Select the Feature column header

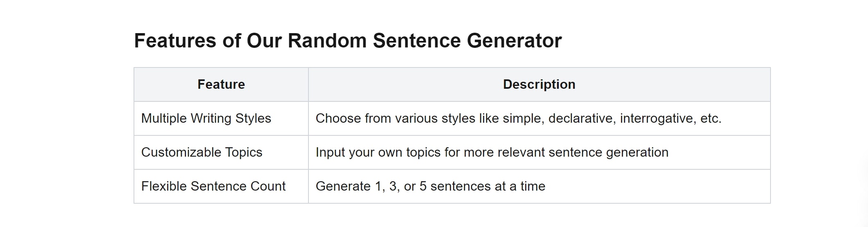pos(221,84)
